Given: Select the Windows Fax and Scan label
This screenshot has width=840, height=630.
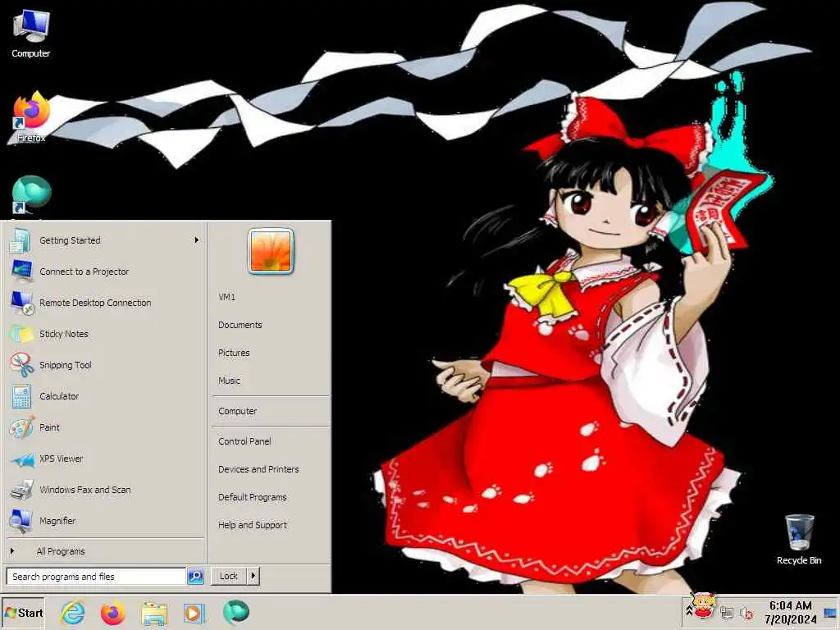Looking at the screenshot, I should (x=84, y=490).
